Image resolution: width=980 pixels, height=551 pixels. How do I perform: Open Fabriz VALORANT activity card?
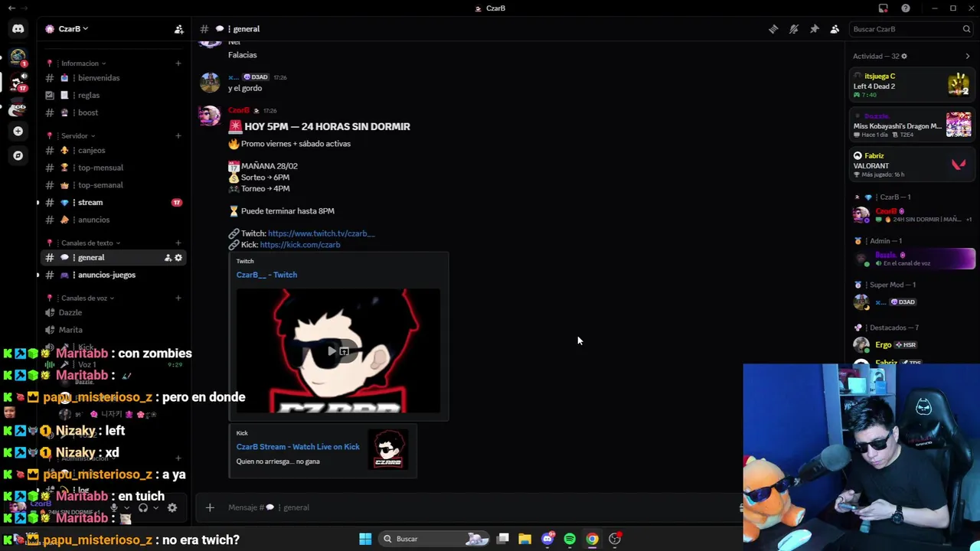(912, 165)
